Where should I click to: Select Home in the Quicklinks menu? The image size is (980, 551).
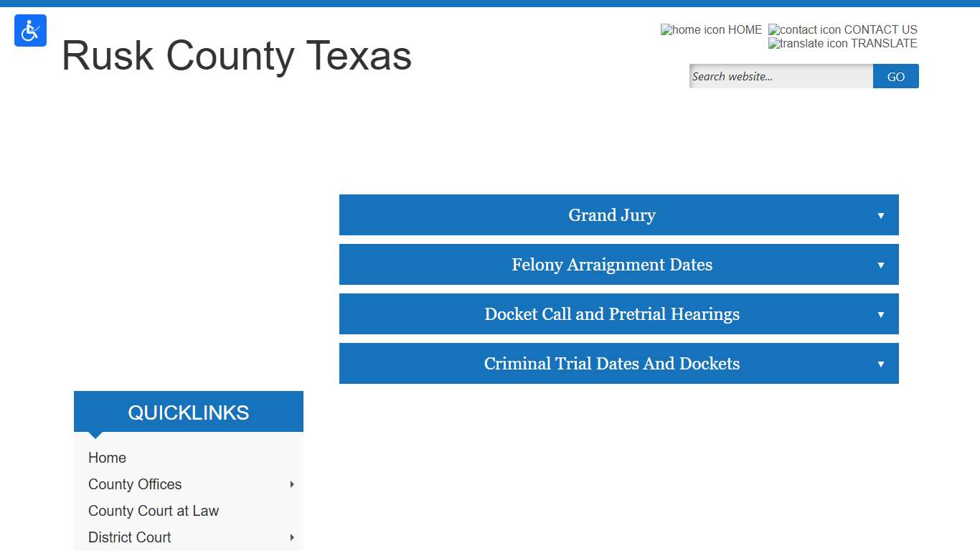coord(107,458)
